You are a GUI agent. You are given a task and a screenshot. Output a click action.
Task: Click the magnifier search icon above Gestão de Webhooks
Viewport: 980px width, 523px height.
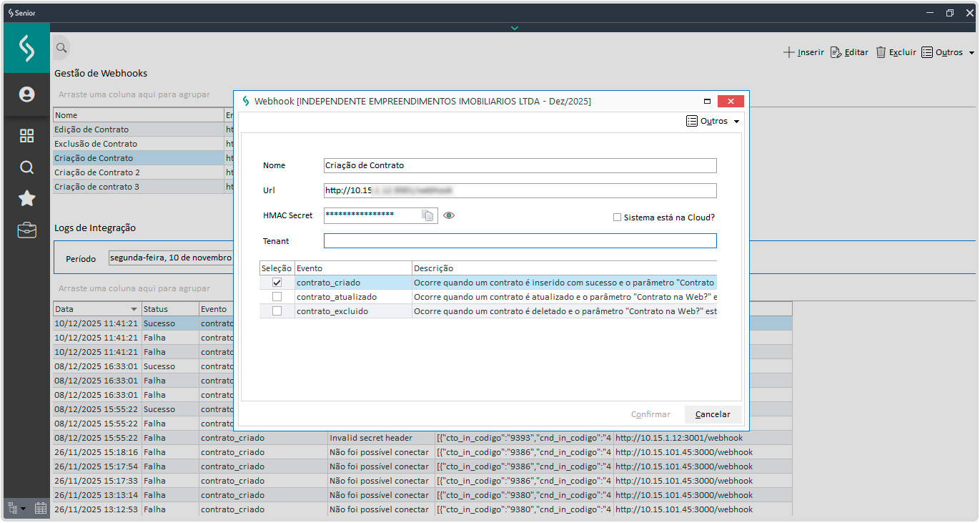pyautogui.click(x=61, y=48)
